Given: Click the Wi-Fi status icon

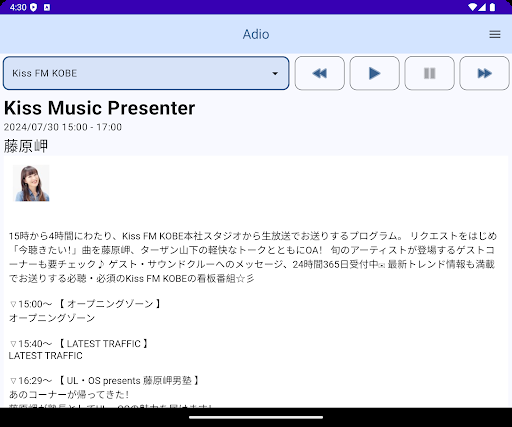Looking at the screenshot, I should pyautogui.click(x=472, y=7).
